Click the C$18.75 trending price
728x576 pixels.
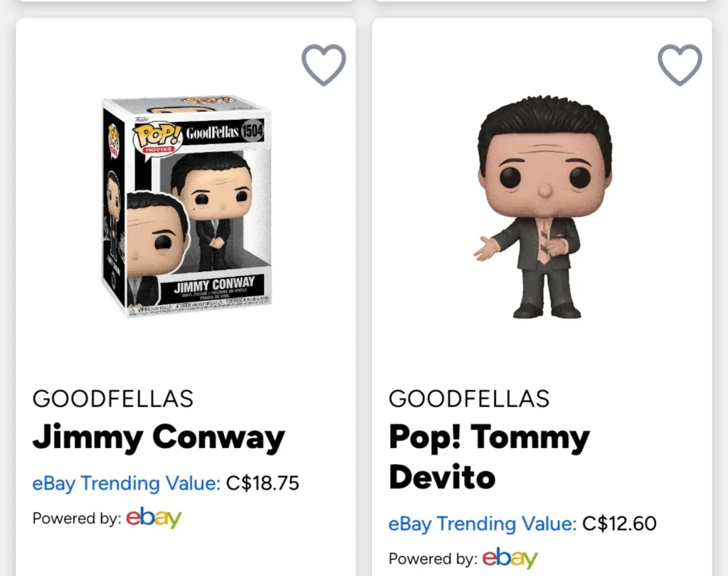(x=262, y=483)
